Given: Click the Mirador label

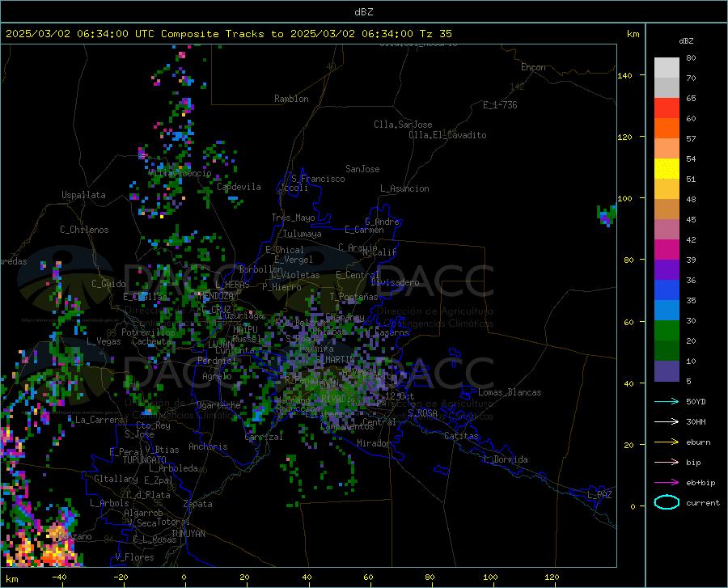Looking at the screenshot, I should [x=373, y=443].
